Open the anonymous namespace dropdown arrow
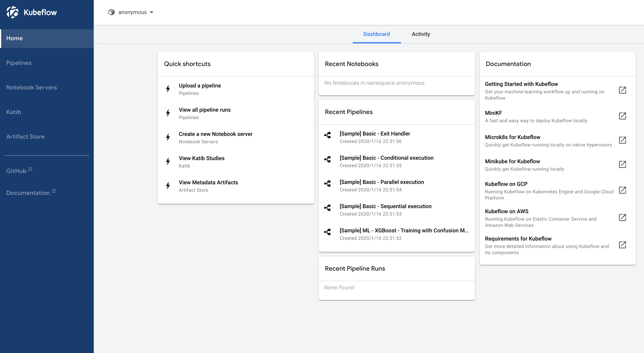The image size is (644, 353). [x=152, y=12]
